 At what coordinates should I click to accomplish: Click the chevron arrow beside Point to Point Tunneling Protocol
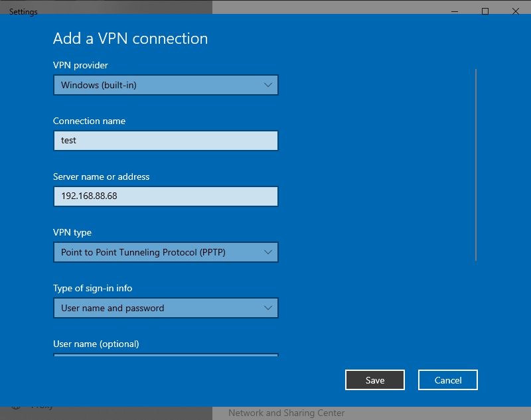click(x=267, y=252)
